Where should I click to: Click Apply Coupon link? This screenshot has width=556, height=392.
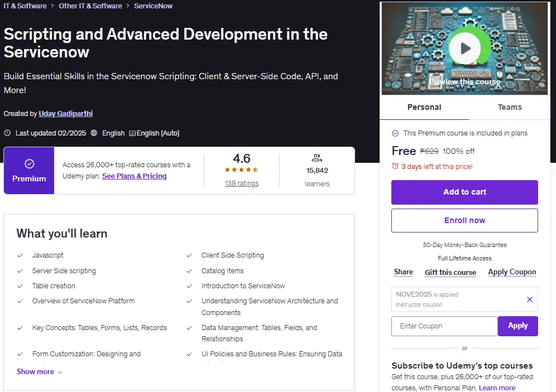[x=512, y=272]
